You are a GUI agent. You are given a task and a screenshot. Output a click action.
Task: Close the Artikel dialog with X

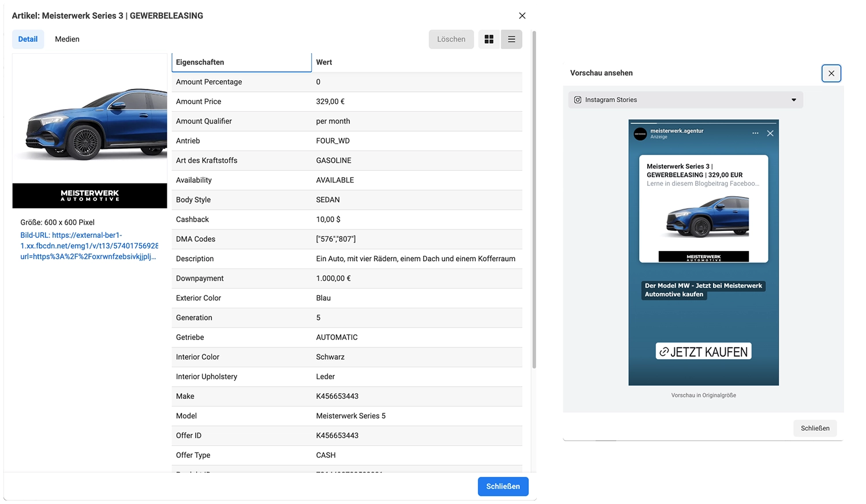pyautogui.click(x=522, y=16)
